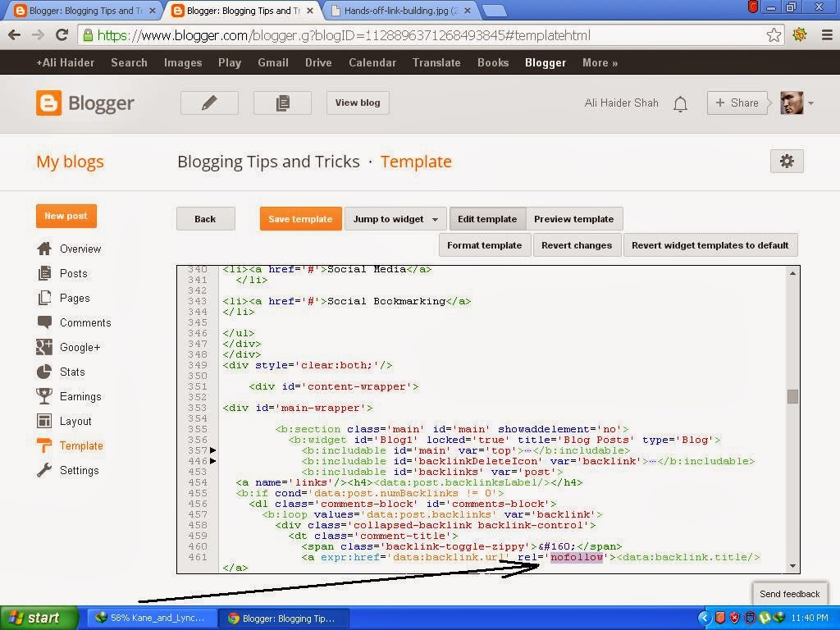Open Play in Google bar
Screen dimensions: 840x630
(x=230, y=62)
